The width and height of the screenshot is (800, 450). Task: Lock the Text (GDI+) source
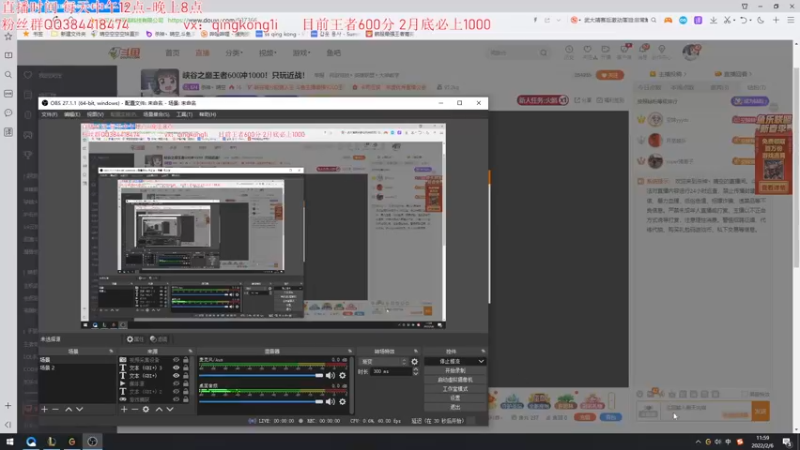coord(186,376)
